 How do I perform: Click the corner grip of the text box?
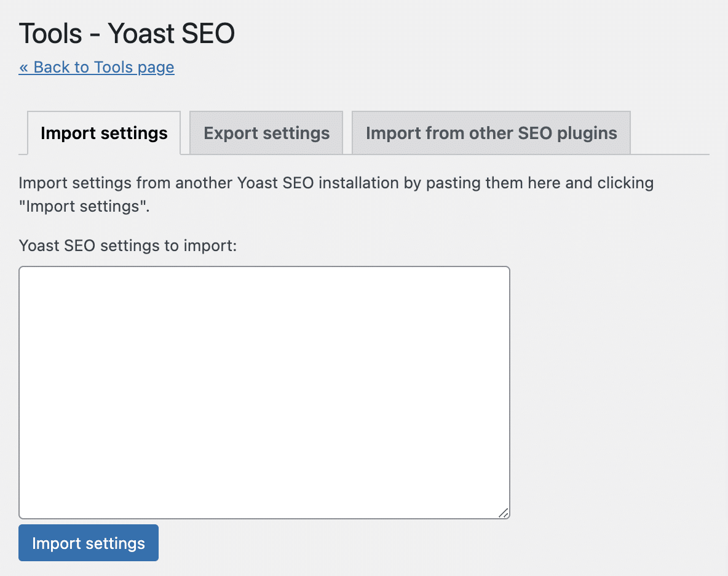click(503, 512)
